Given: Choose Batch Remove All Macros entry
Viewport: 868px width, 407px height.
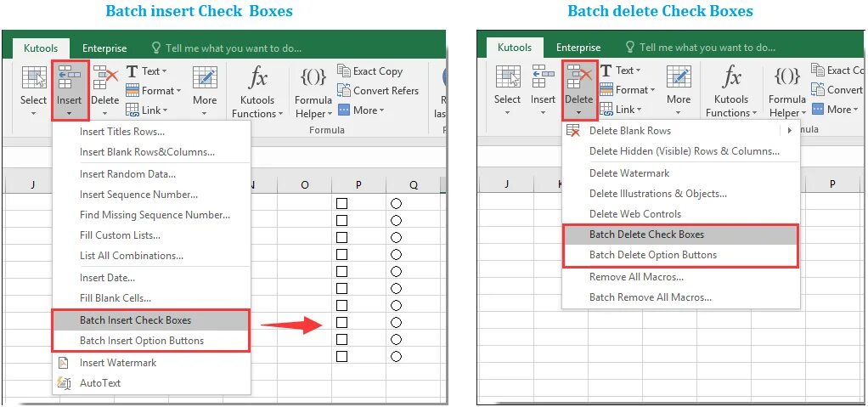Looking at the screenshot, I should point(681,297).
